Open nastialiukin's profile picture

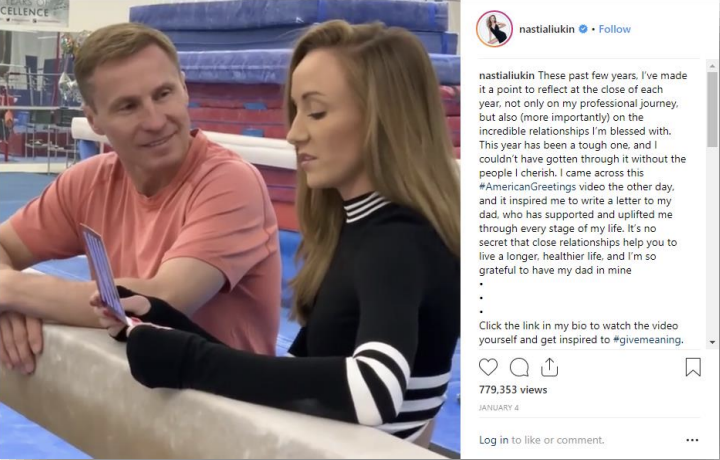tap(494, 29)
